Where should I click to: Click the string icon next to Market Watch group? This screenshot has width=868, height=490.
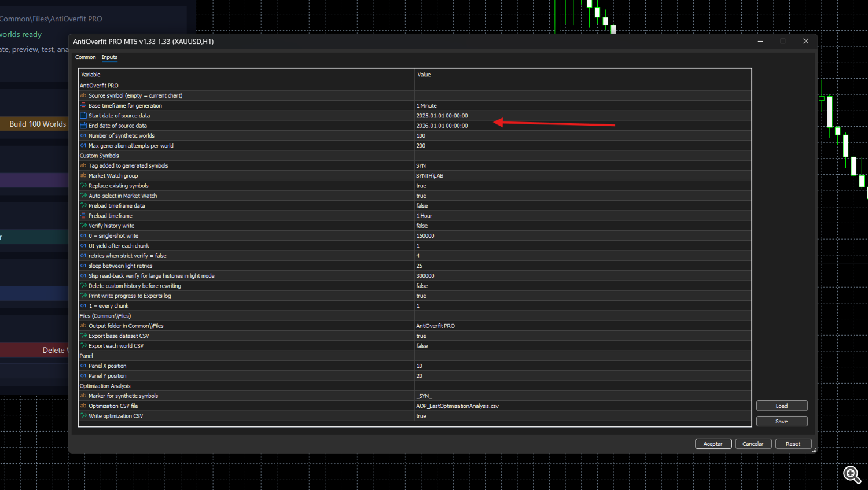coord(83,175)
